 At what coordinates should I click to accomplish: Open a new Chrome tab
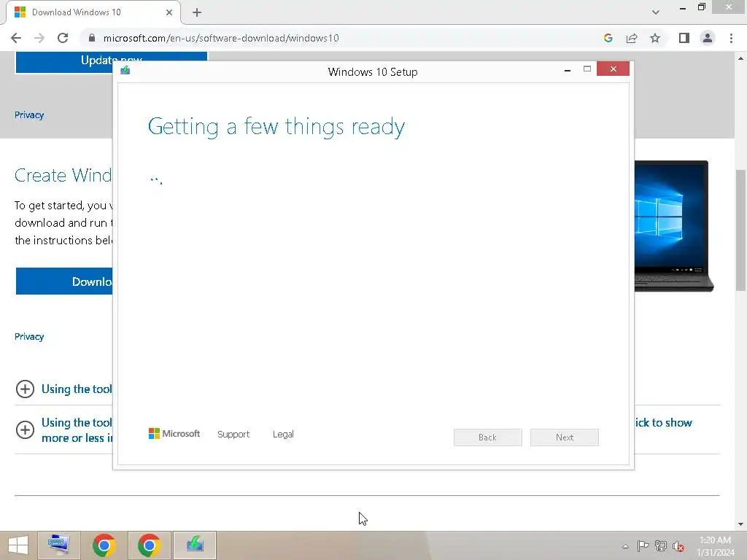pos(197,12)
